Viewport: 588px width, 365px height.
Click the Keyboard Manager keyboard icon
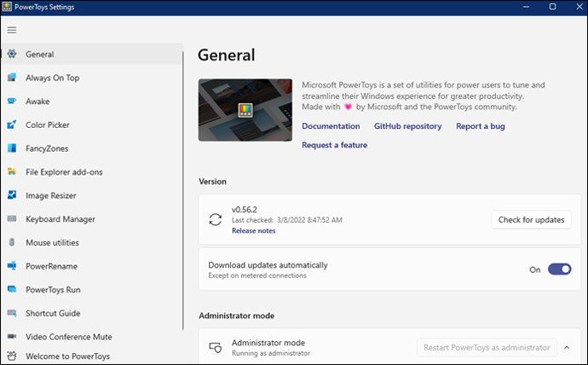click(x=12, y=218)
